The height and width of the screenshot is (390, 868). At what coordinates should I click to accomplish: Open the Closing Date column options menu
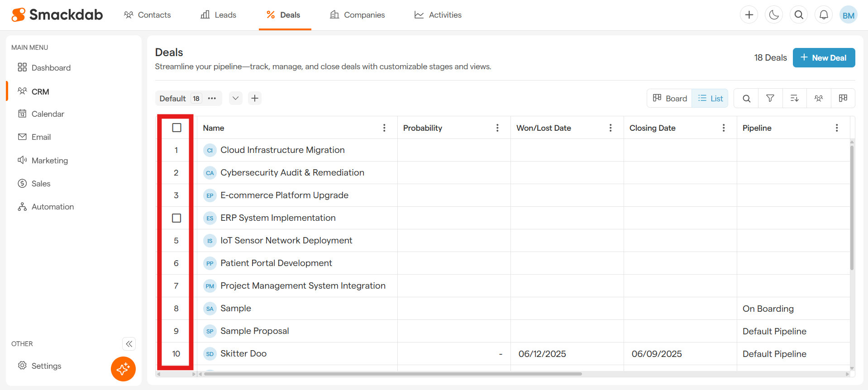[x=724, y=128]
